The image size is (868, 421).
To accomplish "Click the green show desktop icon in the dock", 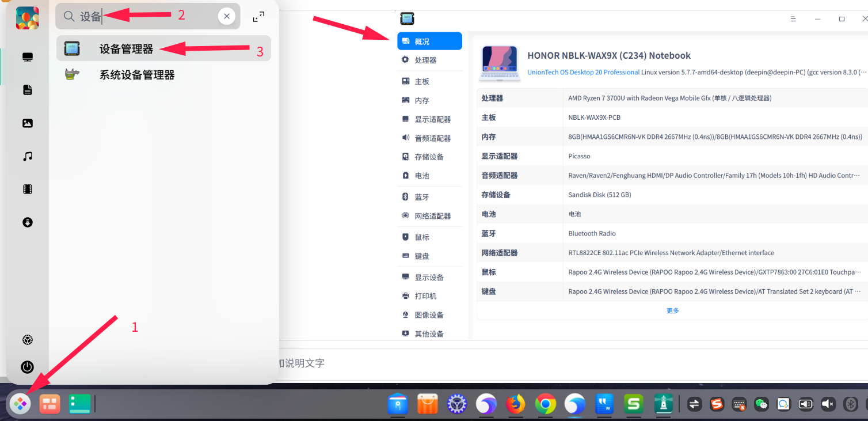I will 80,404.
